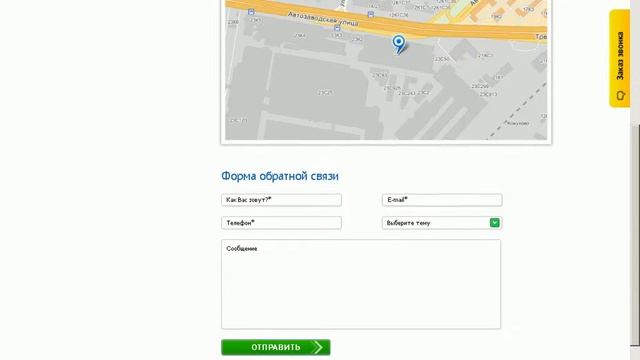Click the Форма обратной связи heading
The width and height of the screenshot is (640, 360).
click(280, 176)
